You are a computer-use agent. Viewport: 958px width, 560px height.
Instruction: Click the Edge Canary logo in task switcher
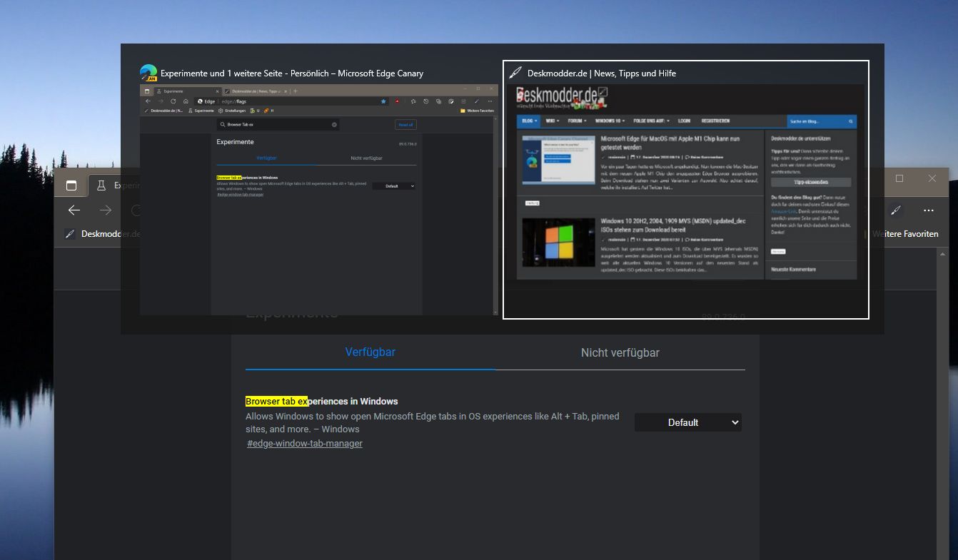click(x=148, y=73)
